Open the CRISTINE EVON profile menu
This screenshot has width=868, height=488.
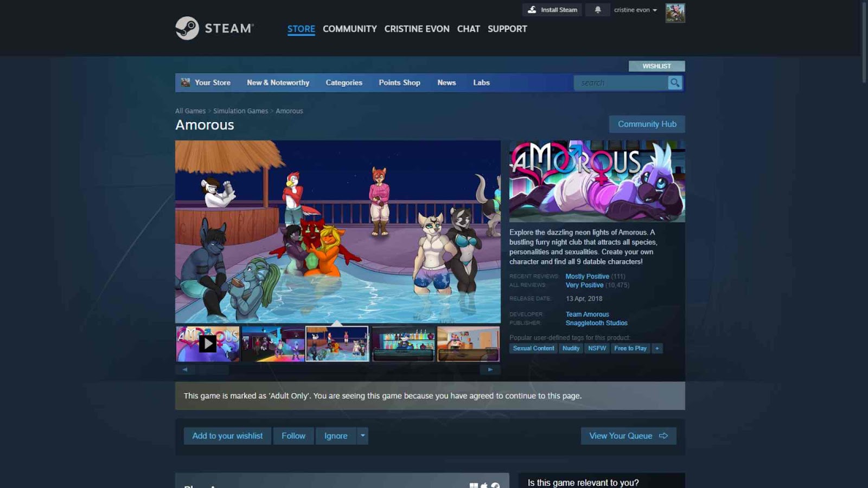pyautogui.click(x=417, y=29)
